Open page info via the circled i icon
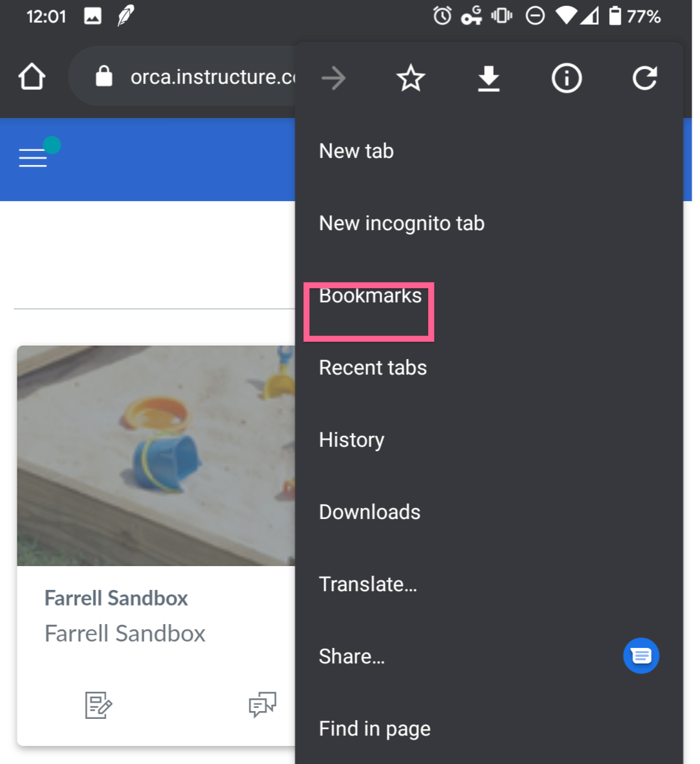Viewport: 700px width, 764px height. tap(567, 78)
